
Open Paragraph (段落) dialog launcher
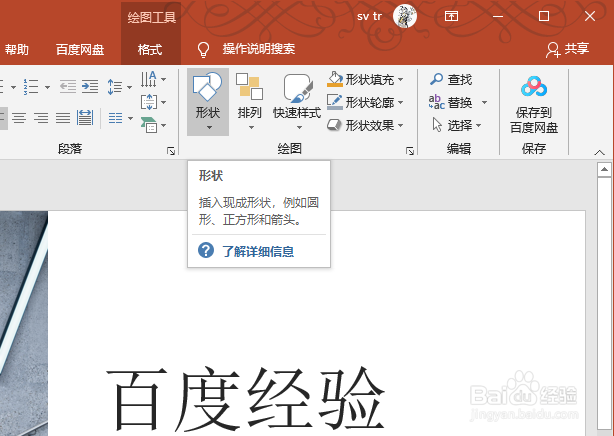(171, 151)
